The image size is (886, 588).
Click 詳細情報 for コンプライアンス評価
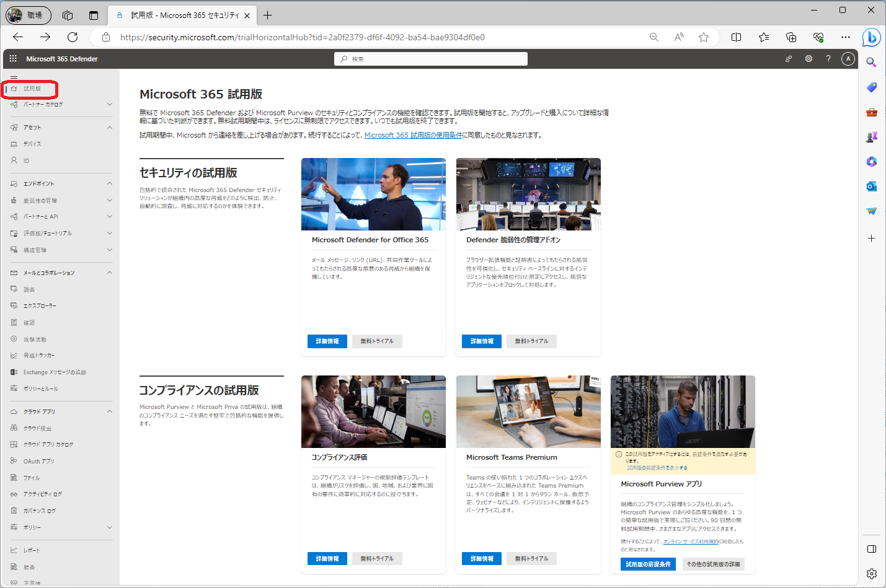point(327,559)
